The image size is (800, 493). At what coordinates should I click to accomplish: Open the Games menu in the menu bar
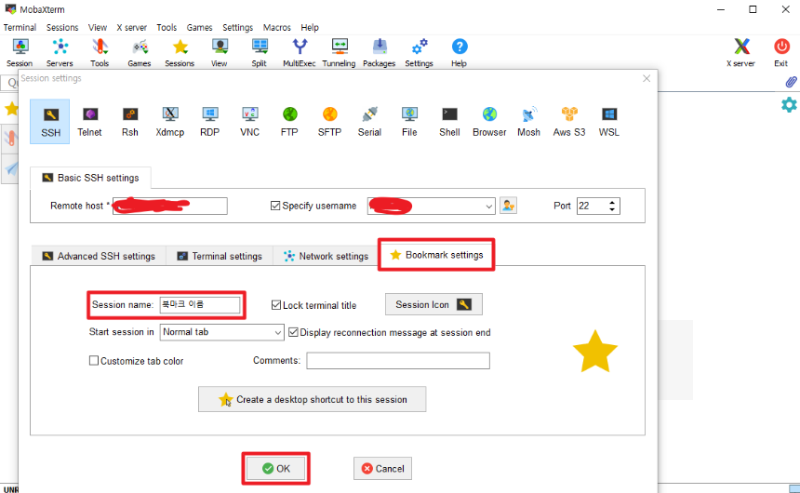(199, 28)
